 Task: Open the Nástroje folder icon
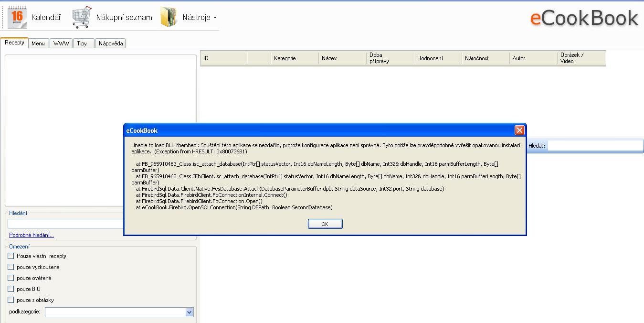click(169, 17)
